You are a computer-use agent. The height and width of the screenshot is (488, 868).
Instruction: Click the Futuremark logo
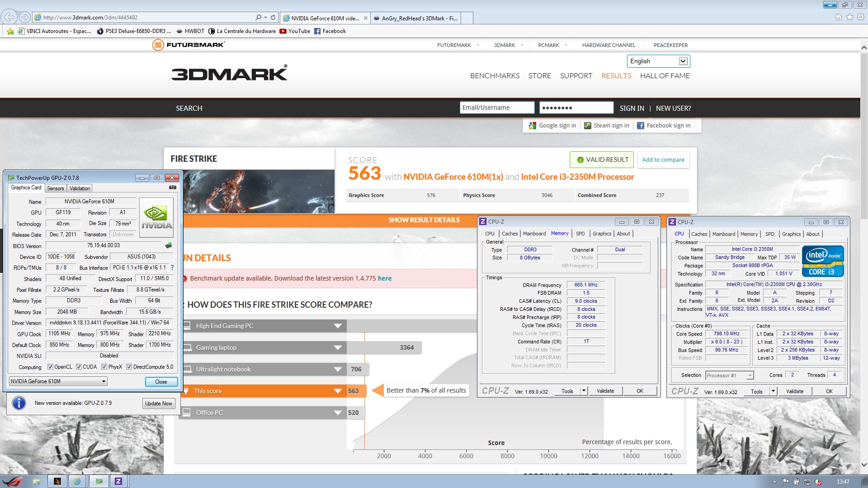pyautogui.click(x=189, y=45)
